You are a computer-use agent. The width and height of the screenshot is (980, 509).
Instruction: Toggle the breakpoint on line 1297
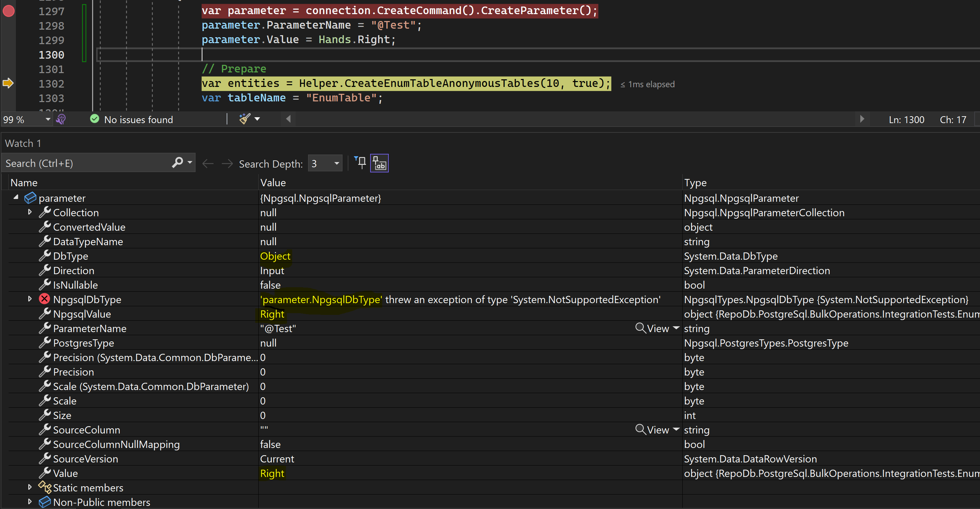pyautogui.click(x=8, y=11)
